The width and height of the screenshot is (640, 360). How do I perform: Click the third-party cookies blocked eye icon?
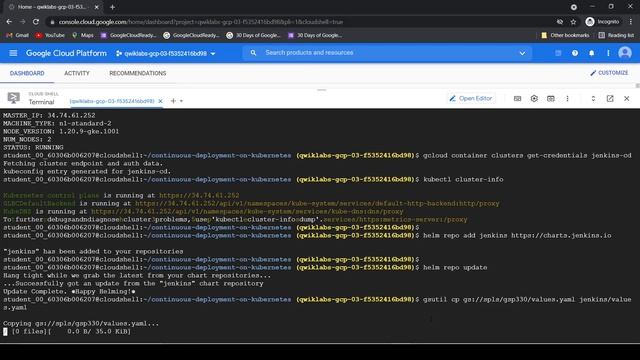[560, 22]
